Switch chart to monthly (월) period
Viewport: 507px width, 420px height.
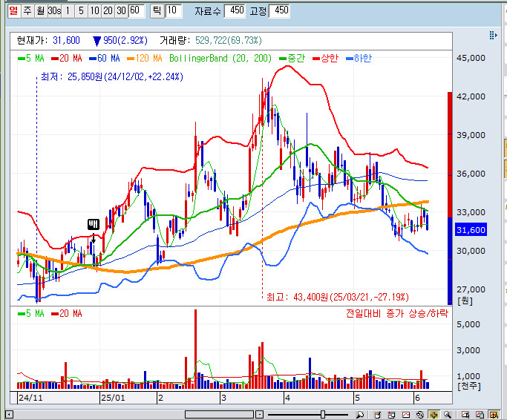coord(41,11)
